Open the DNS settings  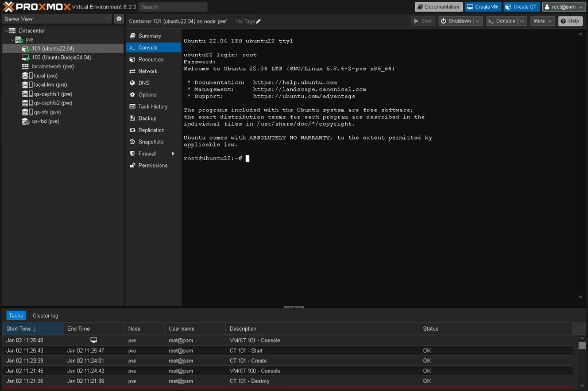(144, 83)
